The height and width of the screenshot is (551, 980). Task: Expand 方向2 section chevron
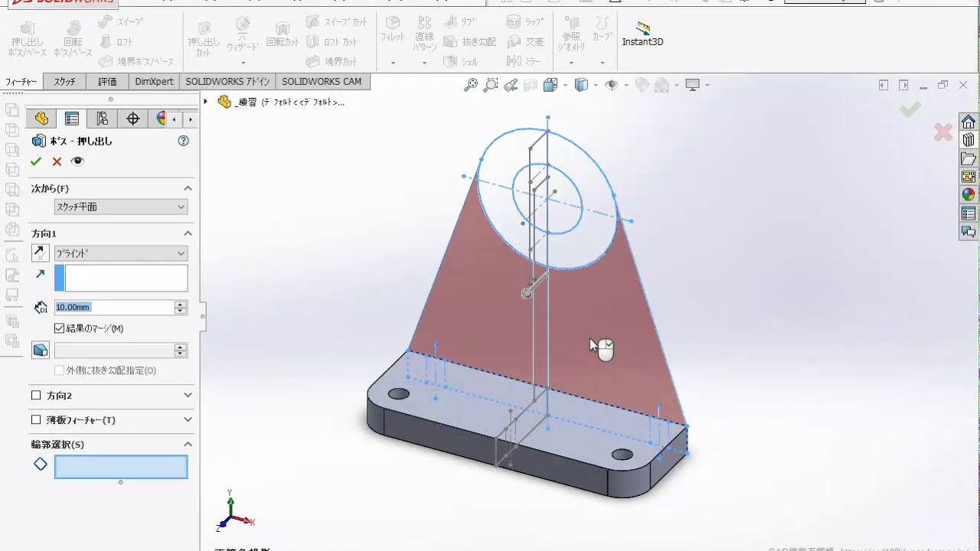click(188, 396)
